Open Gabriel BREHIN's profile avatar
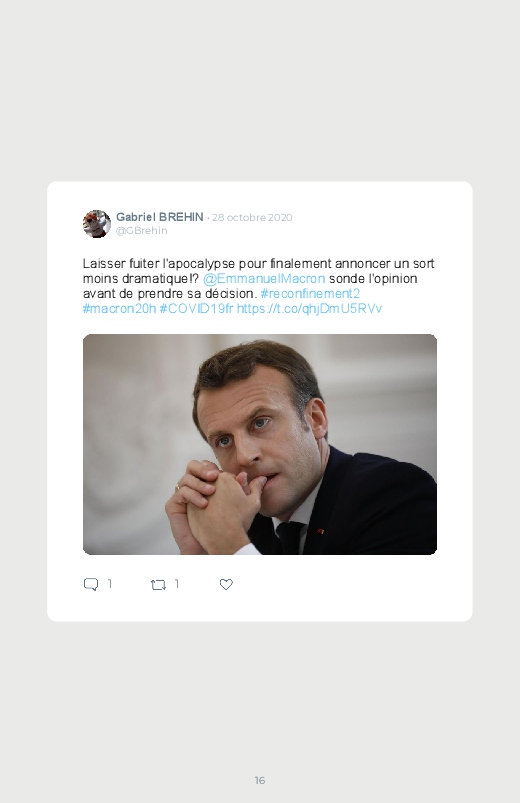 (x=97, y=224)
